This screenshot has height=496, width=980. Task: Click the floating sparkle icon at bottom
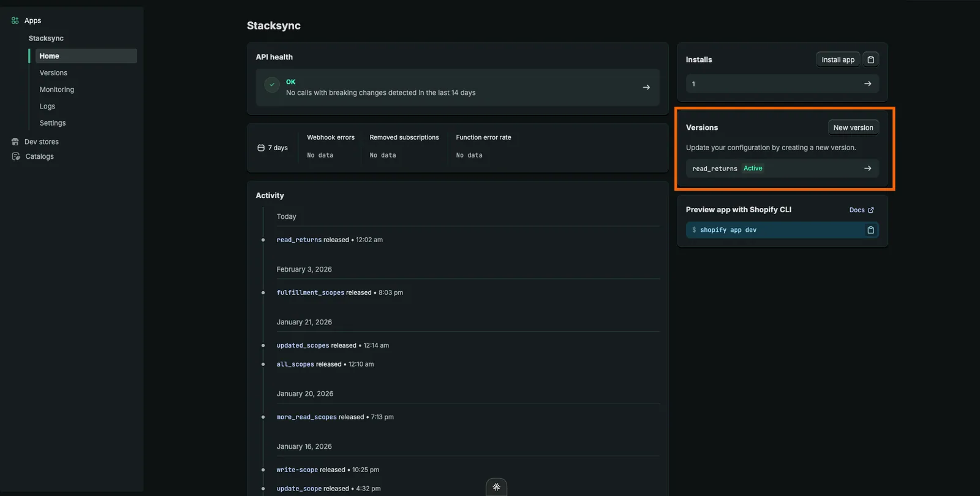[496, 487]
